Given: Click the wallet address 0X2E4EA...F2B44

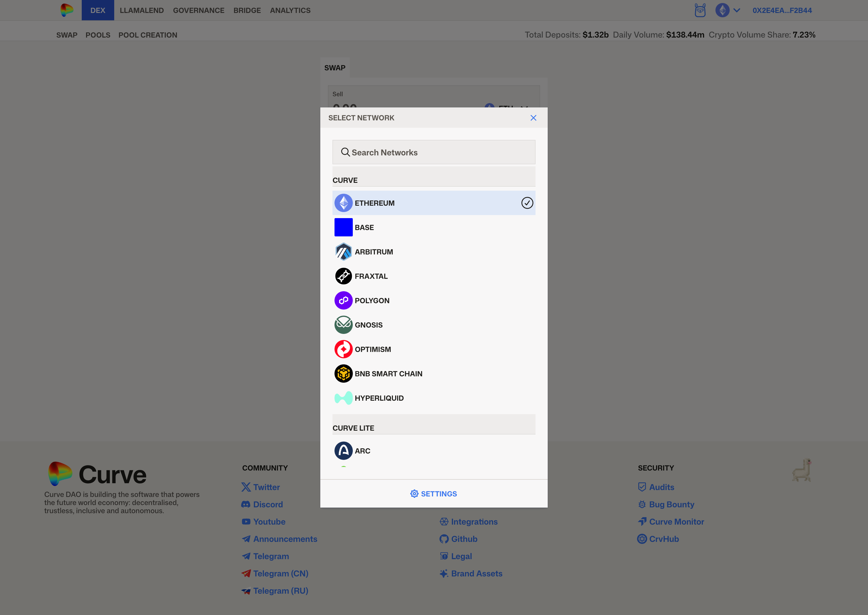Looking at the screenshot, I should point(782,10).
